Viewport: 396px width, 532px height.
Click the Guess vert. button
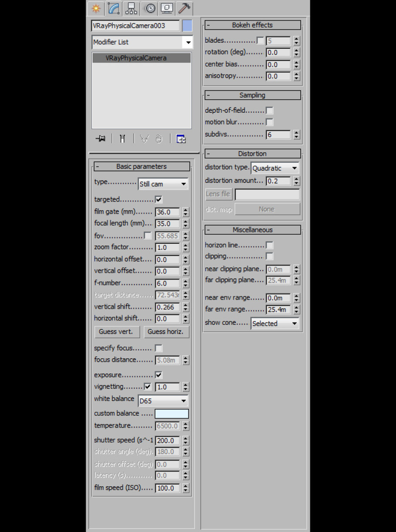coord(117,332)
